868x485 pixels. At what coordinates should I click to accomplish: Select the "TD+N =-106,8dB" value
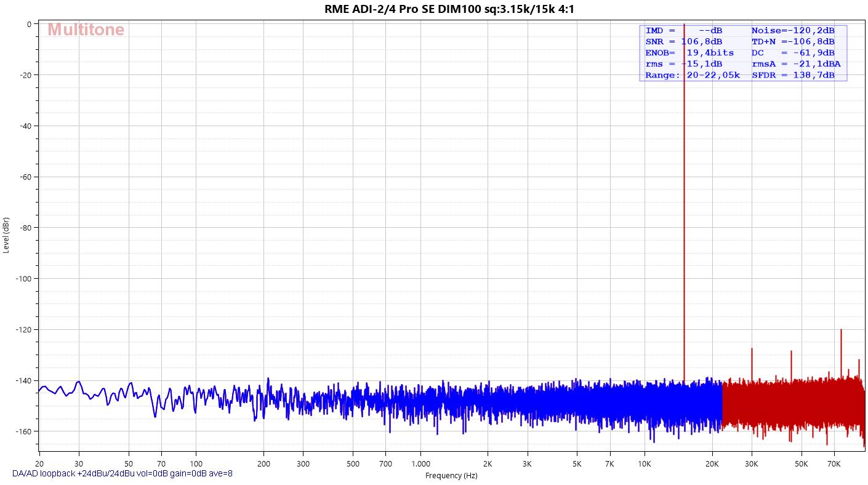[793, 41]
